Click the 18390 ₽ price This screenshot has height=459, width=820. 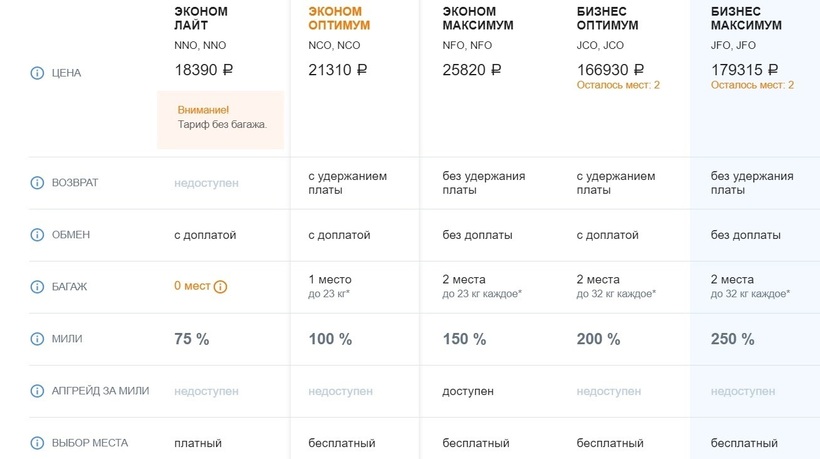(x=204, y=70)
